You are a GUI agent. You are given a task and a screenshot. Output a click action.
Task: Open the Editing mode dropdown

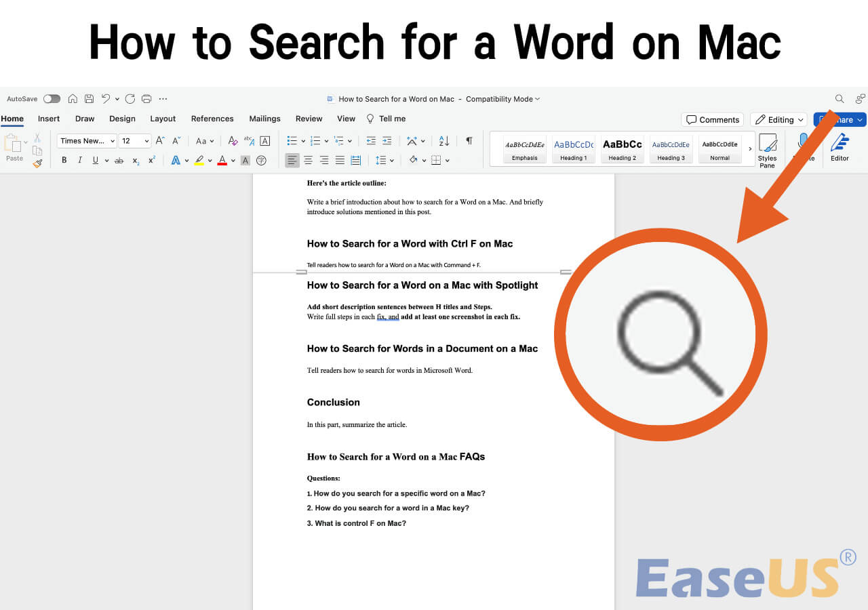[778, 119]
